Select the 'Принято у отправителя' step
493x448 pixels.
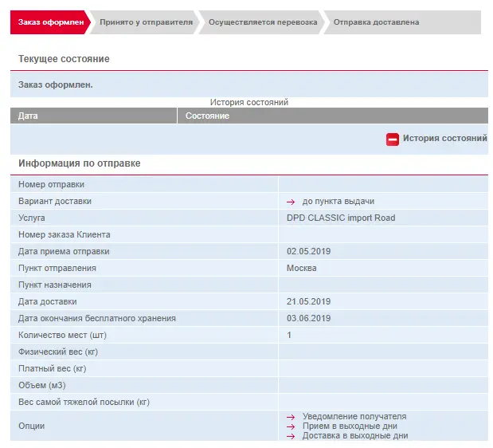coord(146,22)
